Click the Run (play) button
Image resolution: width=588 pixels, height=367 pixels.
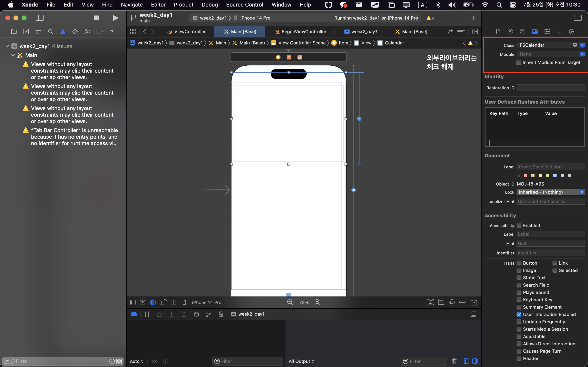point(115,18)
